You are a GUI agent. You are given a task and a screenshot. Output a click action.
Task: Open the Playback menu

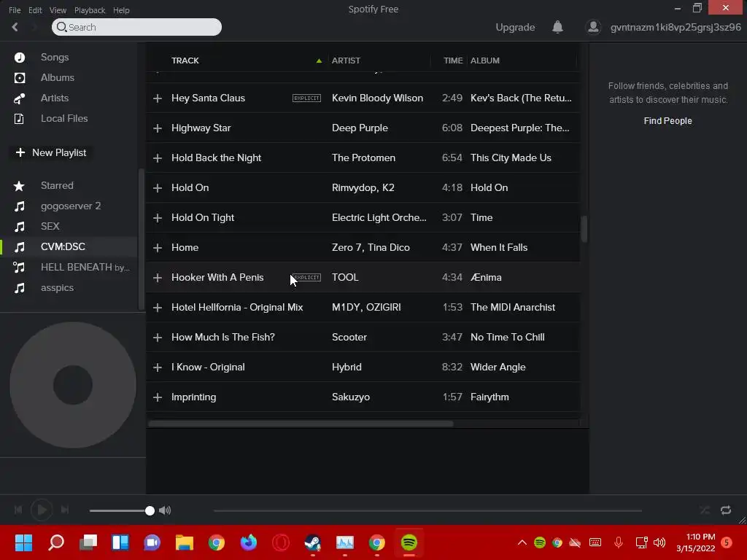tap(90, 10)
